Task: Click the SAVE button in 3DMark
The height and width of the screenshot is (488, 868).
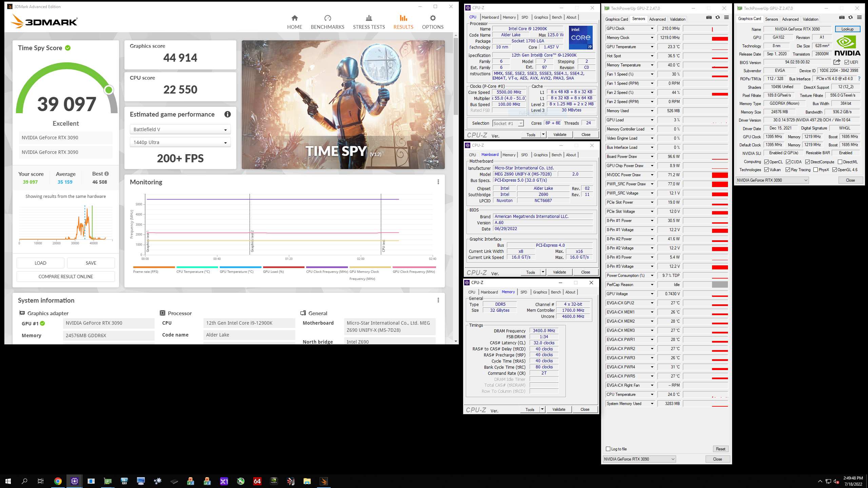Action: 91,263
